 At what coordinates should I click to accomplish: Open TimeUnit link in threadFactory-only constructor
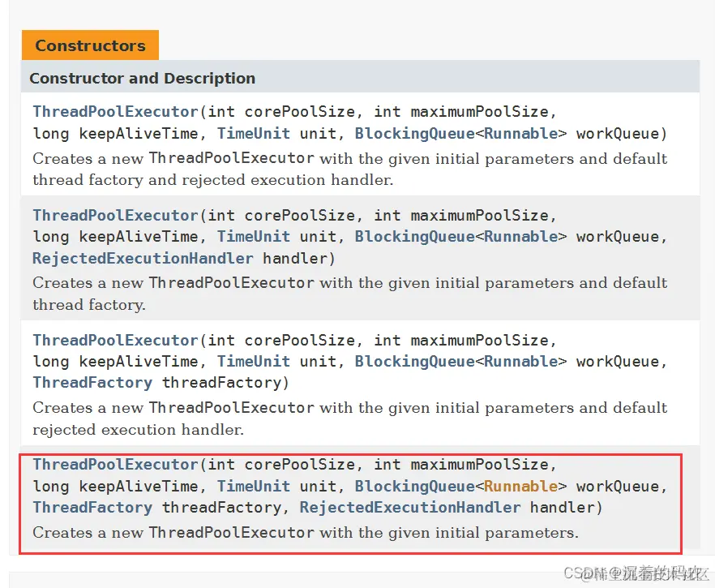254,361
